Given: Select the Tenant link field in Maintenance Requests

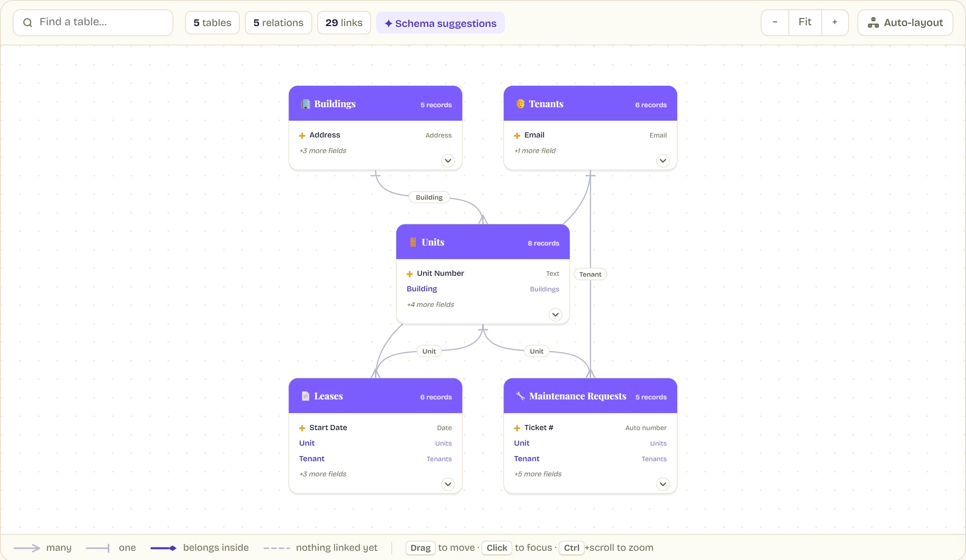Looking at the screenshot, I should click(x=590, y=459).
